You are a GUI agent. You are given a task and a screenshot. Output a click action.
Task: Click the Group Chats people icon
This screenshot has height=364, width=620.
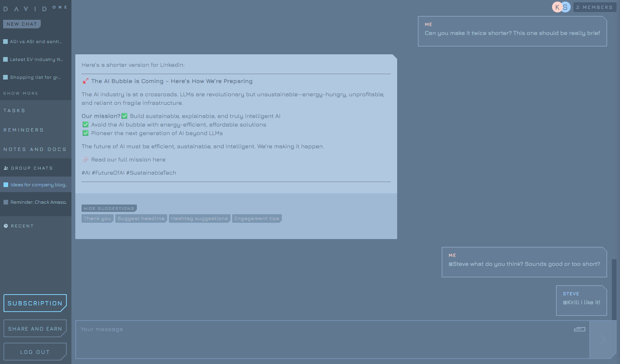point(6,168)
